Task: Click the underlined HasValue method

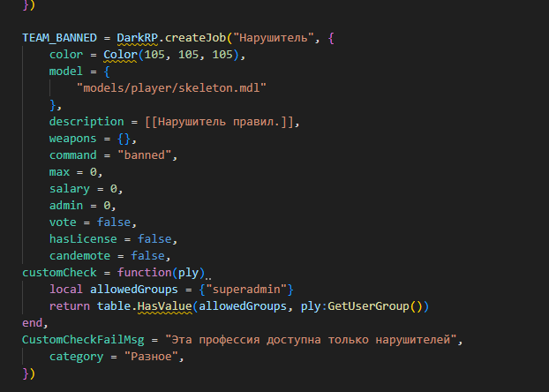Action: (x=164, y=306)
